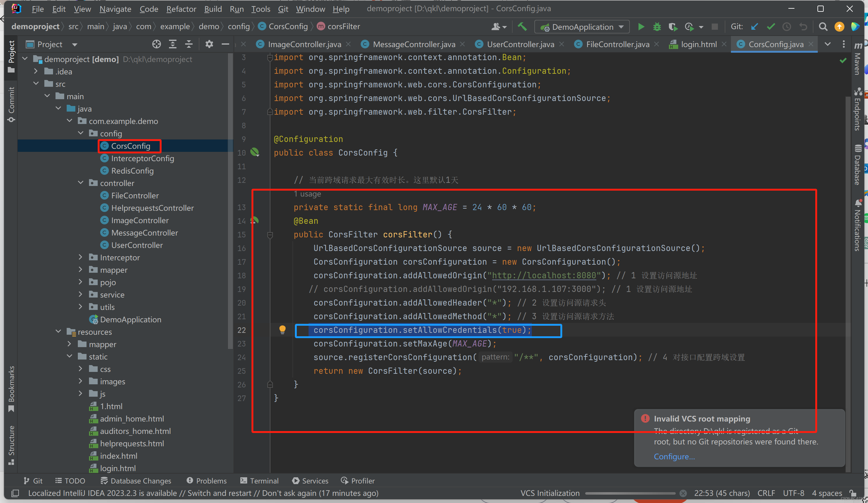This screenshot has width=868, height=503.
Task: Open Project panel settings gear
Action: [x=209, y=44]
